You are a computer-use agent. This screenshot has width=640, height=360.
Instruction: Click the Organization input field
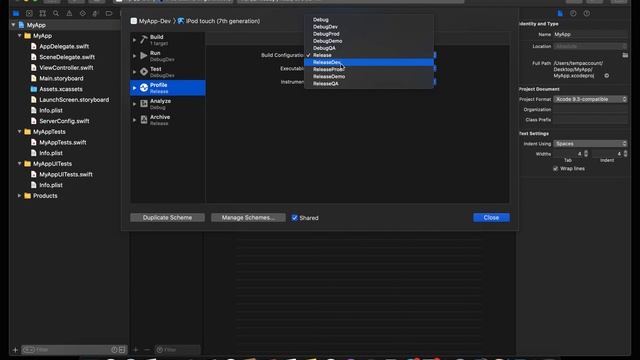[x=590, y=109]
